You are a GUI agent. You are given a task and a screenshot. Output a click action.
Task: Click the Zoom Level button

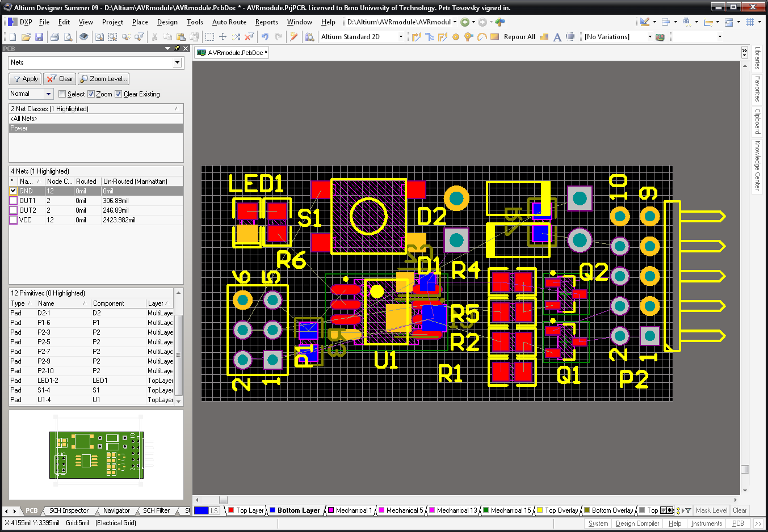coord(103,79)
